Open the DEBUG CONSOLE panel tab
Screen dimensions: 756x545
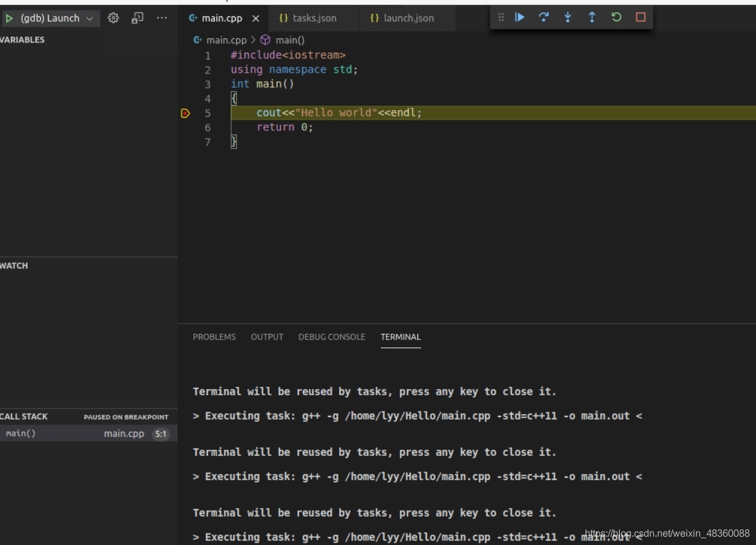click(332, 337)
